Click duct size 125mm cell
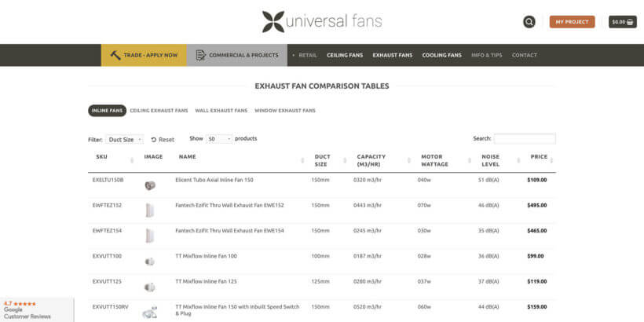 (x=320, y=282)
